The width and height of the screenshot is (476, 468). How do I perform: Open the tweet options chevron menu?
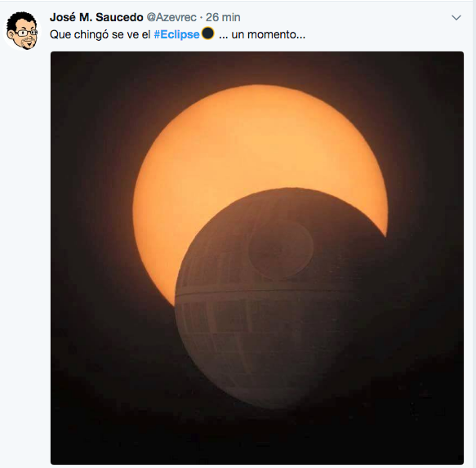[456, 18]
